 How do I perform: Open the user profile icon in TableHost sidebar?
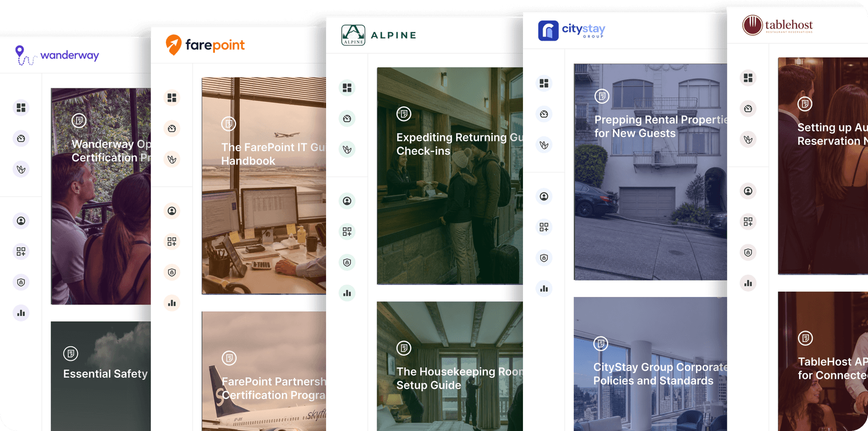(748, 191)
